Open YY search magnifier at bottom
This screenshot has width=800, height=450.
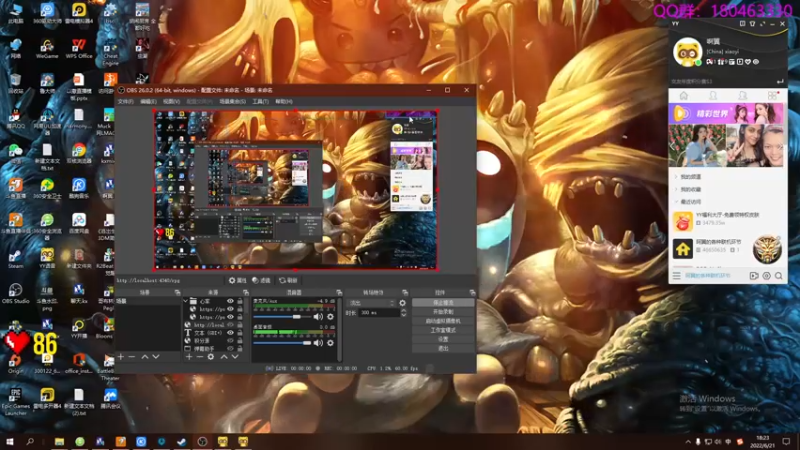779,276
